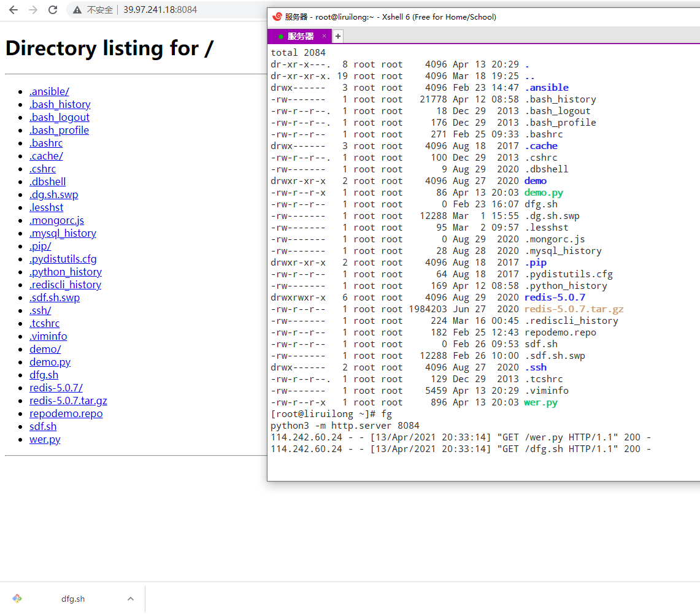Click the dfg.sh item in downloads bar
This screenshot has width=700, height=614.
[73, 599]
